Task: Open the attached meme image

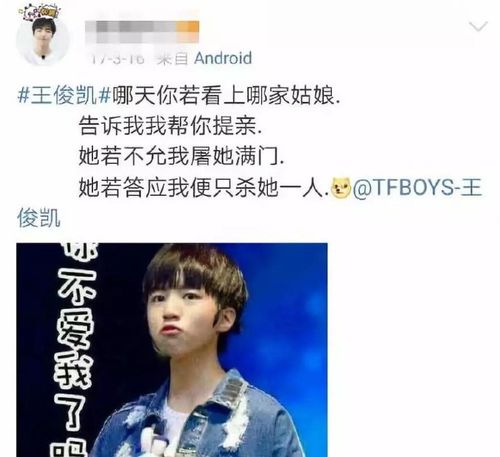Action: (x=172, y=350)
